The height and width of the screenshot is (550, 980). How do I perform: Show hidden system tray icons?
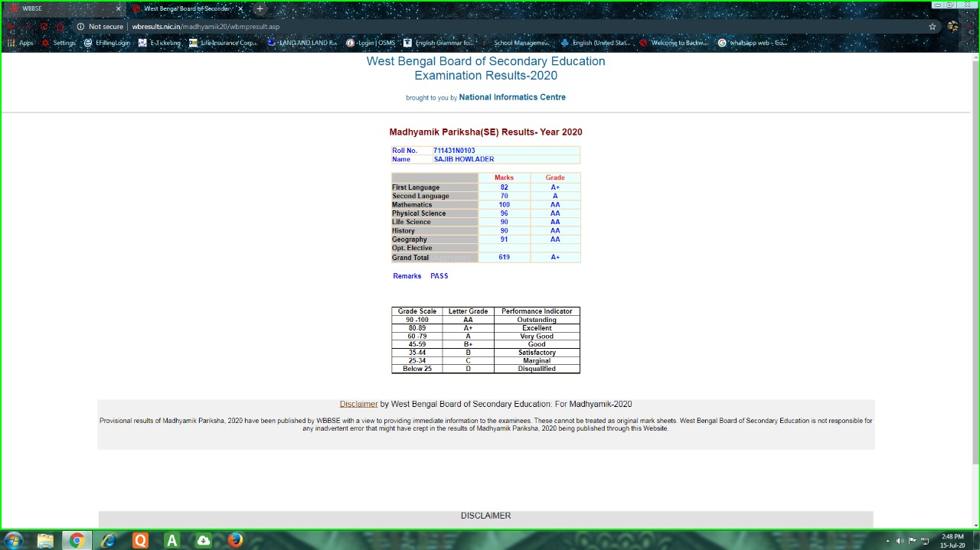pos(888,541)
